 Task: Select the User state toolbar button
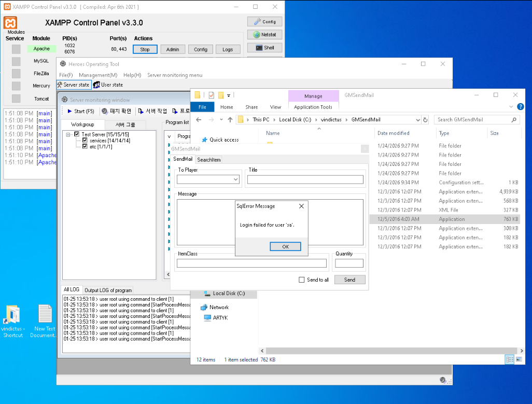coord(108,85)
